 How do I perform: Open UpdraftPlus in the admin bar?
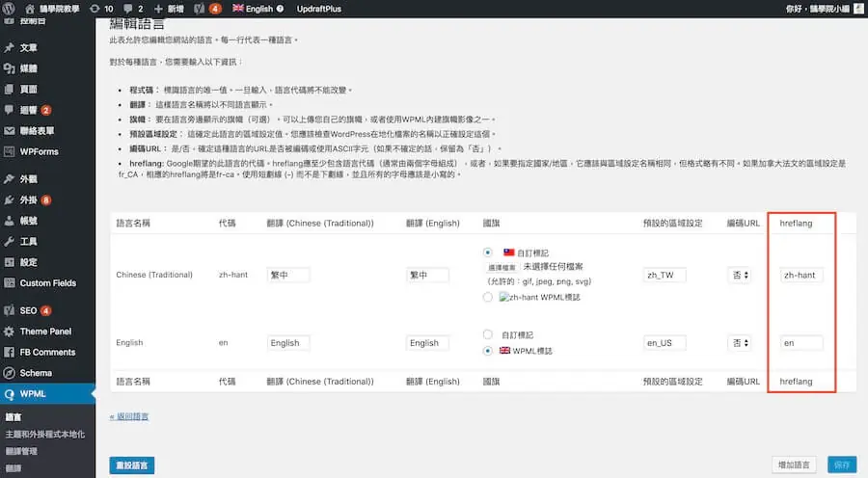(x=319, y=9)
